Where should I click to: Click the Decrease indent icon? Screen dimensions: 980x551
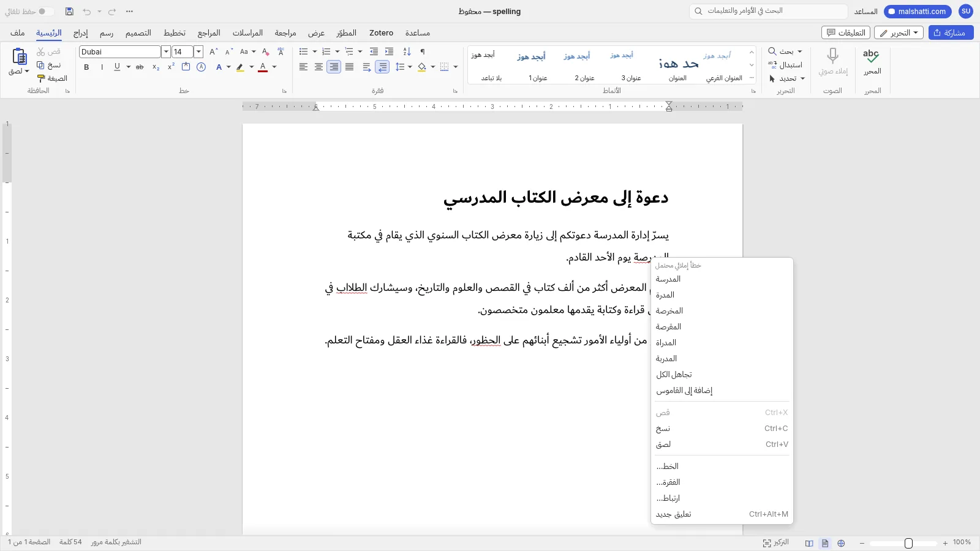(x=374, y=52)
